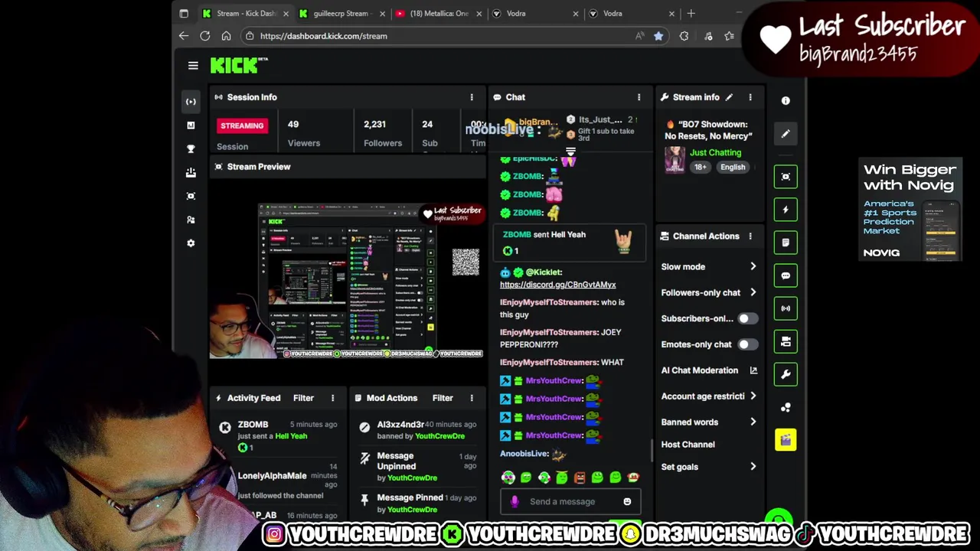Viewport: 980px width, 551px height.
Task: Click the purple microphone icon in chat input
Action: click(514, 501)
